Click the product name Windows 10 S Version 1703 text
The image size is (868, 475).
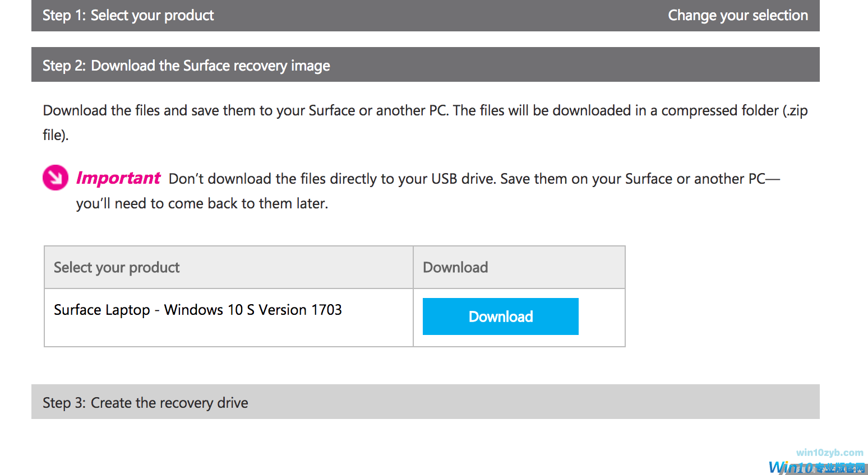click(253, 309)
